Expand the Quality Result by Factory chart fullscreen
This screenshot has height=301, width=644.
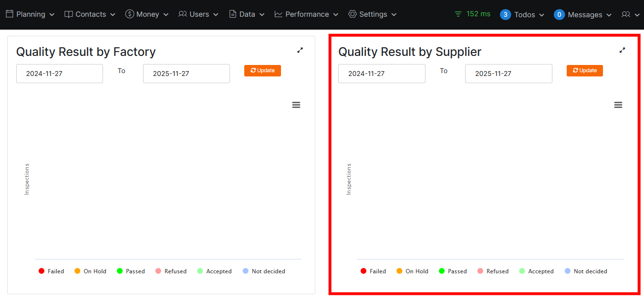click(x=300, y=50)
